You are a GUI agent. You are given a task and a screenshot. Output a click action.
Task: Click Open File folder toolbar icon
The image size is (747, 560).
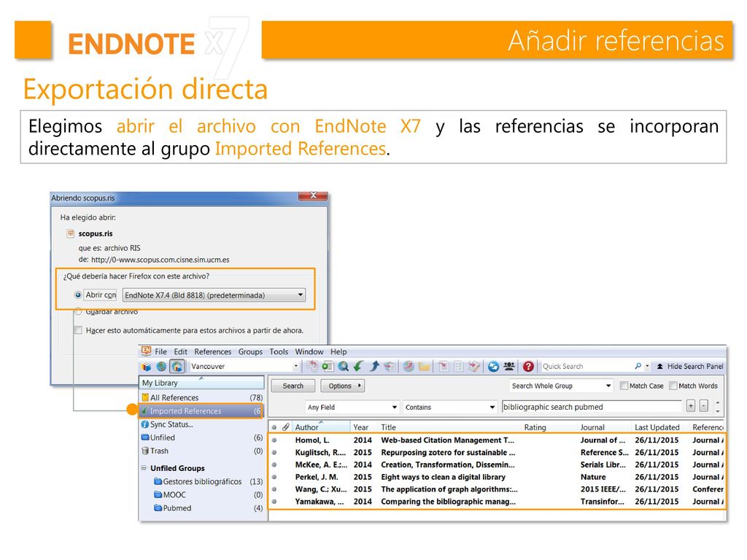(424, 366)
